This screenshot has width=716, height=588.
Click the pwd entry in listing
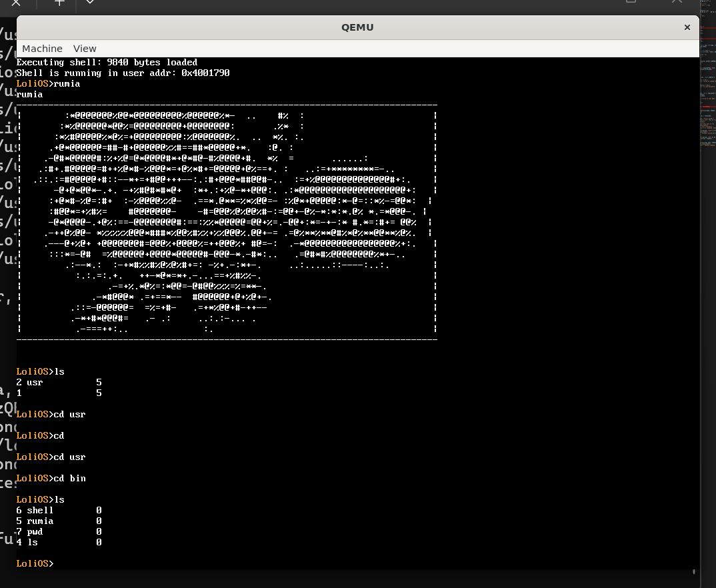pos(34,532)
